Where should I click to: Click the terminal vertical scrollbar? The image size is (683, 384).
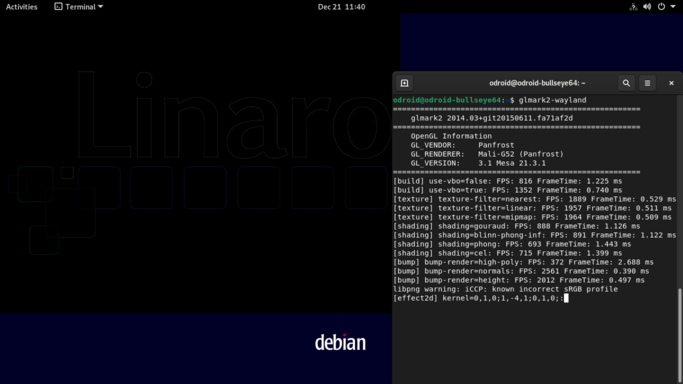(680, 336)
